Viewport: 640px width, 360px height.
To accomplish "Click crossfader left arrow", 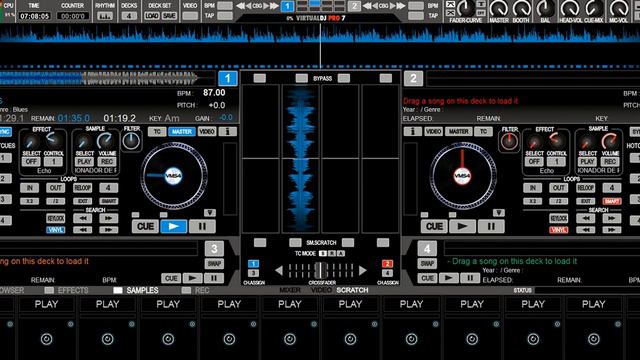I will (279, 270).
